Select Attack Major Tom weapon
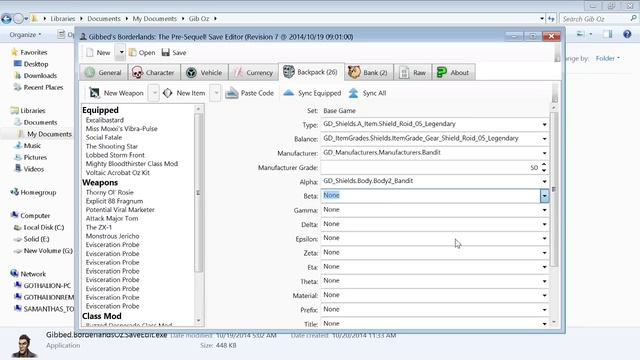This screenshot has width=640, height=360. tap(112, 218)
